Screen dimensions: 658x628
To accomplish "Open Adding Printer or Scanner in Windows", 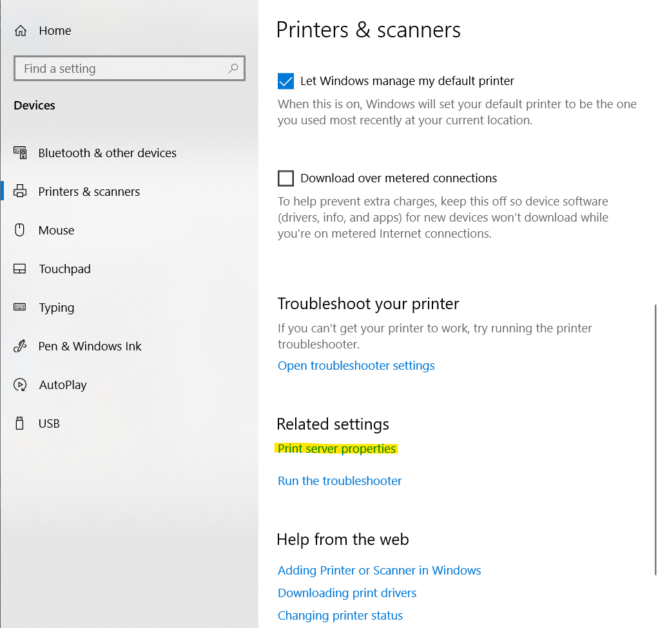I will click(x=379, y=571).
